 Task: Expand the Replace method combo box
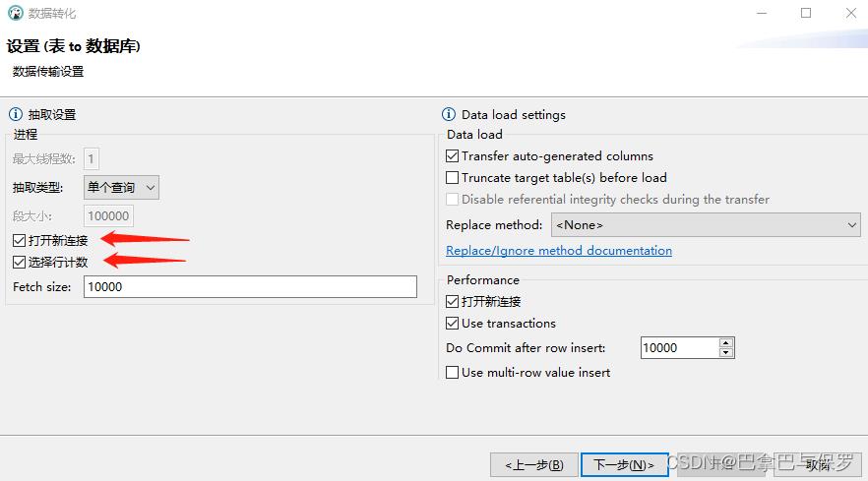[x=706, y=225]
